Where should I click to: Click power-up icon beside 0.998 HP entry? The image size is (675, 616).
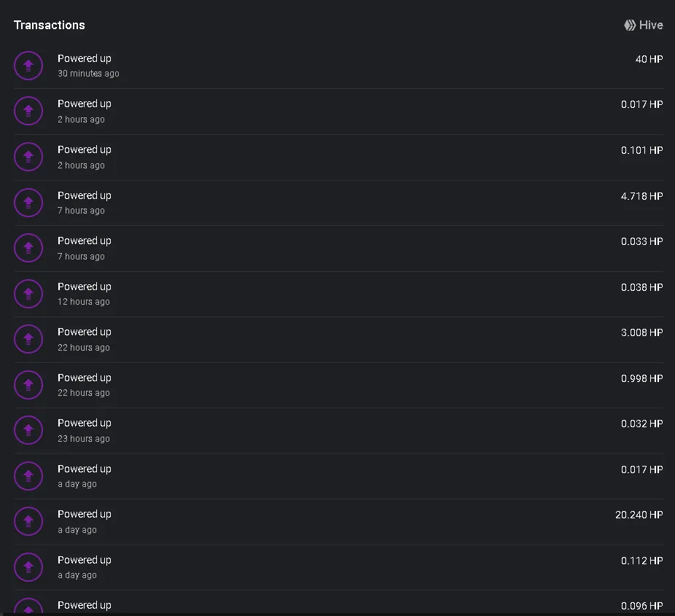coord(28,385)
